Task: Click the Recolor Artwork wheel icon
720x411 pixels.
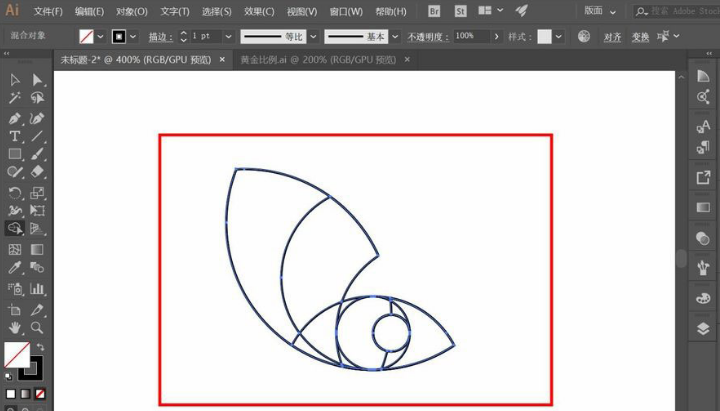Action: [584, 36]
